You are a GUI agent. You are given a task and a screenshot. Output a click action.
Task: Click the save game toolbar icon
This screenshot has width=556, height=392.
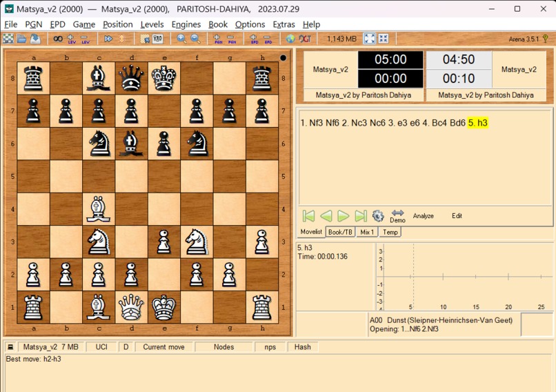click(x=35, y=39)
